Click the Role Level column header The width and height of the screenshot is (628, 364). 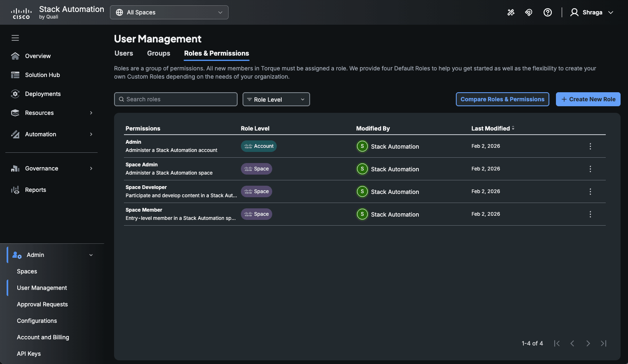tap(255, 128)
